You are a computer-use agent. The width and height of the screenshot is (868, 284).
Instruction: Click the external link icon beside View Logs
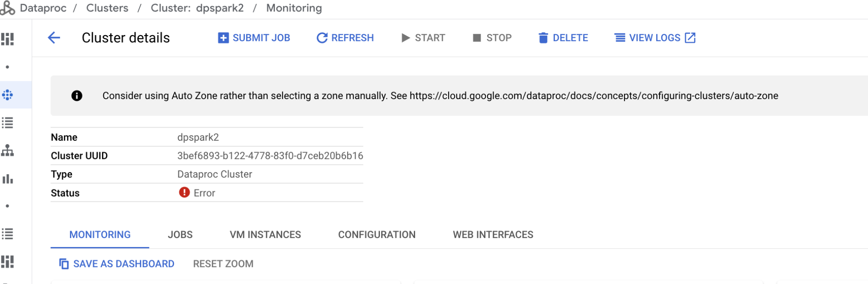(x=690, y=38)
